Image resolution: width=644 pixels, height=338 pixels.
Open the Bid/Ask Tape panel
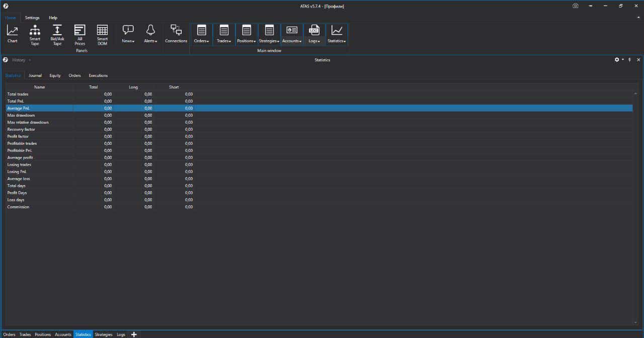[x=57, y=34]
